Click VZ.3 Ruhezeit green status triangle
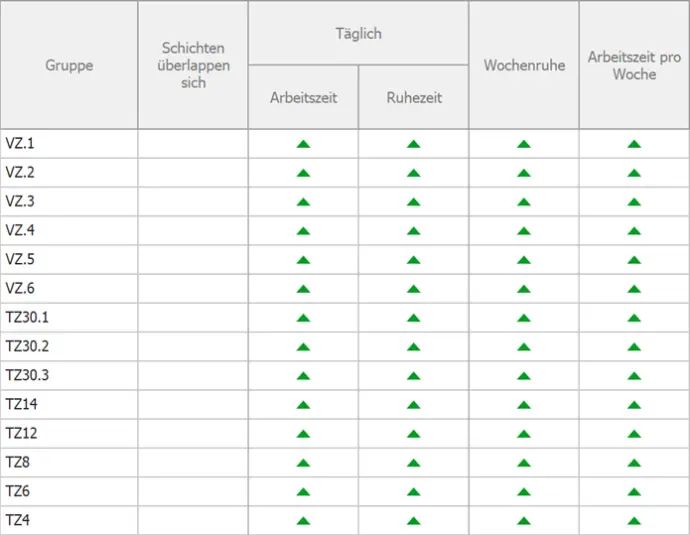The image size is (690, 535). 413,202
